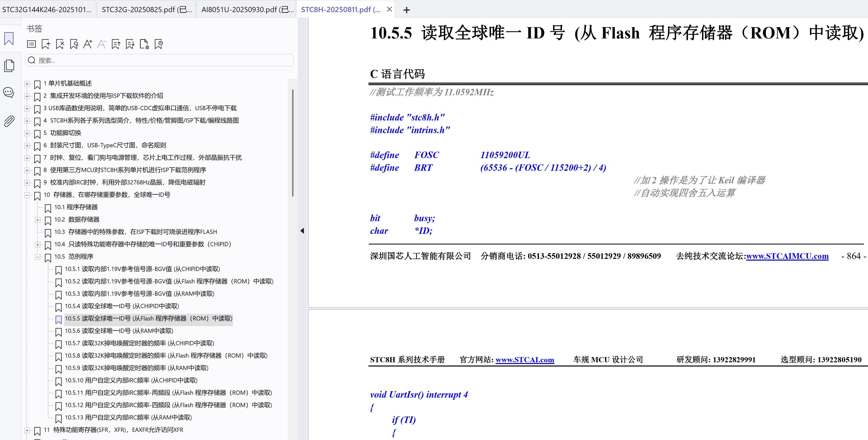The image size is (868, 440).
Task: Increase bookmark font size with the A+ icon
Action: (x=88, y=44)
